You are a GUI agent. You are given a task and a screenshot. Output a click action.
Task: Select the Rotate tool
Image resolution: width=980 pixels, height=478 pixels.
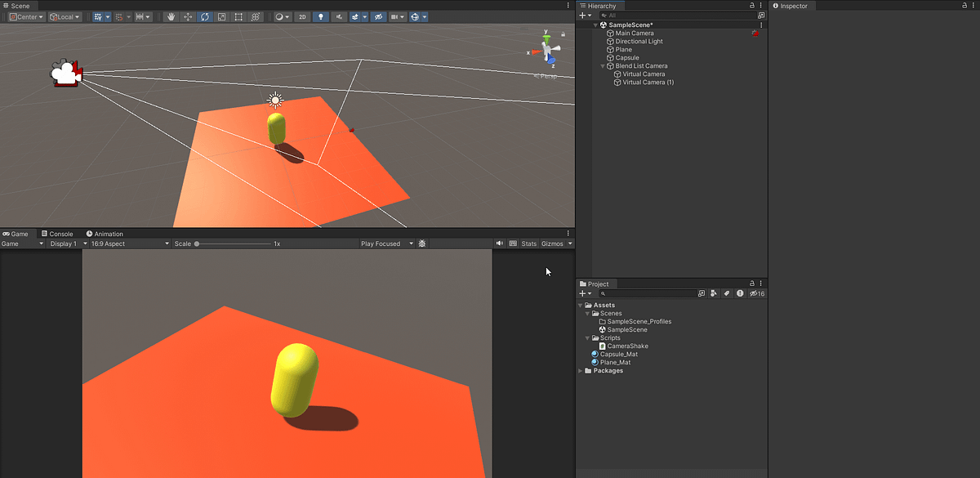click(204, 16)
